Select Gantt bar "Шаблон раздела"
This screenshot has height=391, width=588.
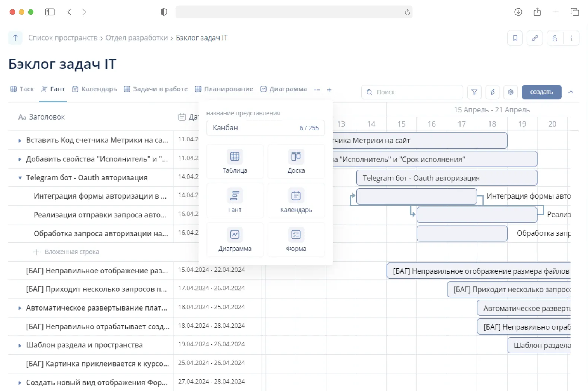click(x=539, y=346)
